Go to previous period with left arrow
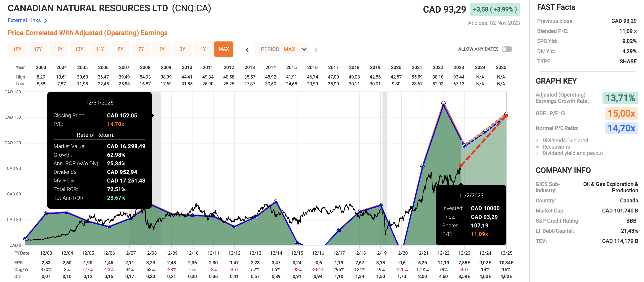Screen dimensions: 644x282 pyautogui.click(x=247, y=49)
